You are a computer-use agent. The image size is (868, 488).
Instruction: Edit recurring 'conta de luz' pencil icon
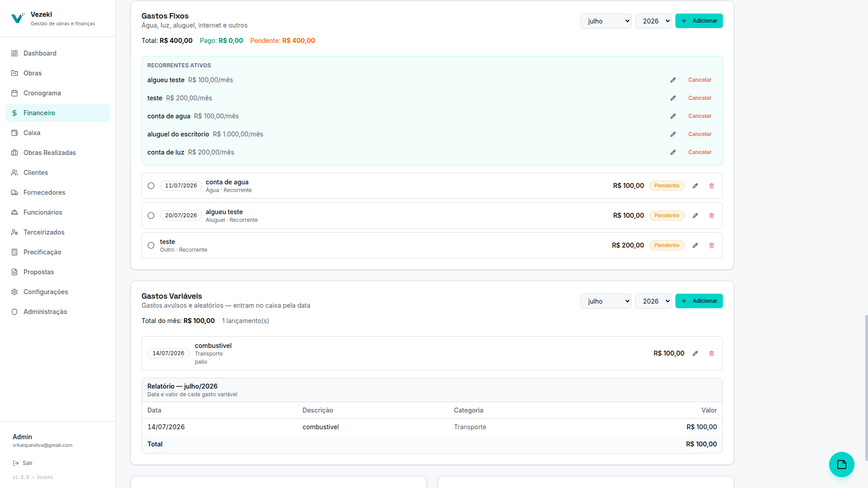[673, 152]
